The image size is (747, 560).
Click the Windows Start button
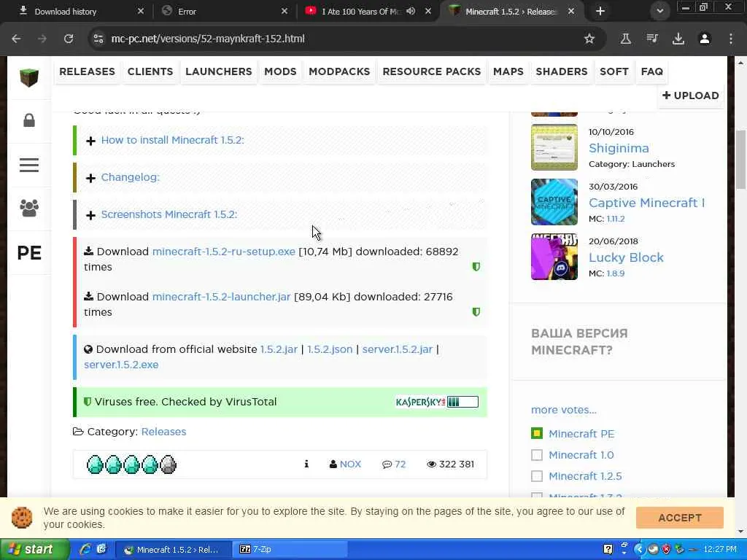(x=34, y=549)
